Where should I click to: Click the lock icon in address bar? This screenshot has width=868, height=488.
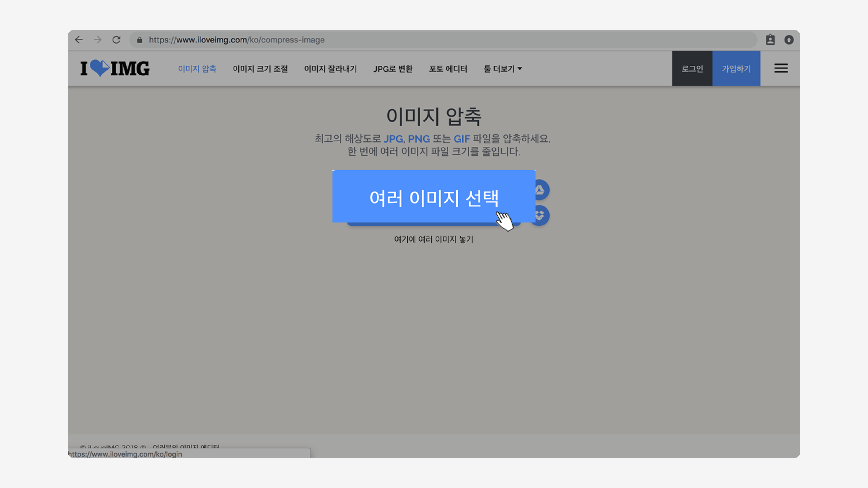[x=139, y=40]
